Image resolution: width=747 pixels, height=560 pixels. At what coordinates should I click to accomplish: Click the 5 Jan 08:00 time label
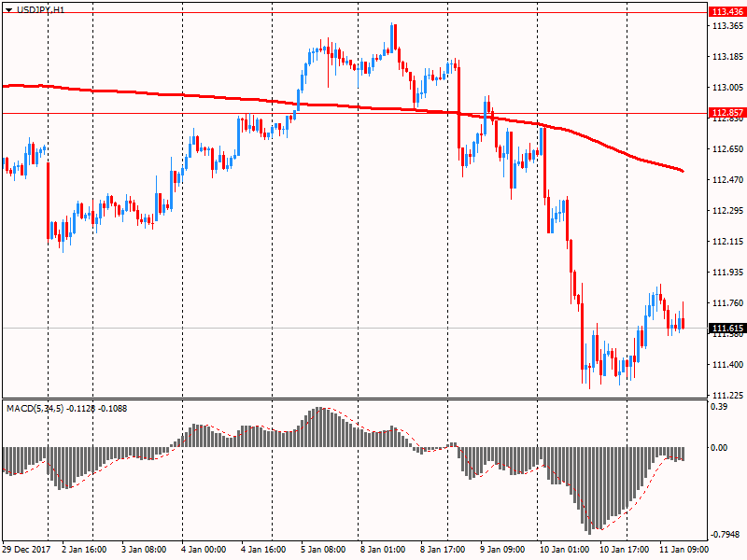pyautogui.click(x=323, y=549)
